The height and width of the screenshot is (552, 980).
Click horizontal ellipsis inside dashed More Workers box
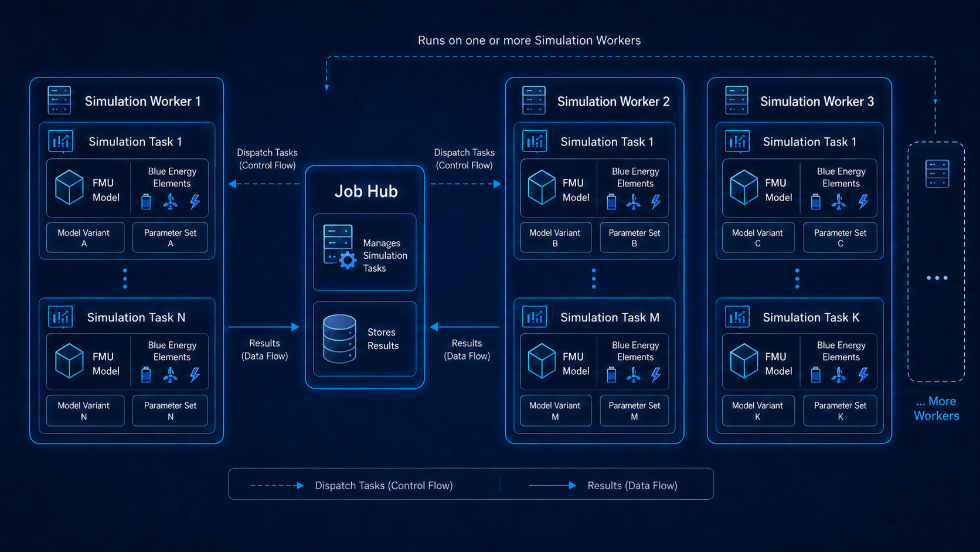[x=937, y=278]
